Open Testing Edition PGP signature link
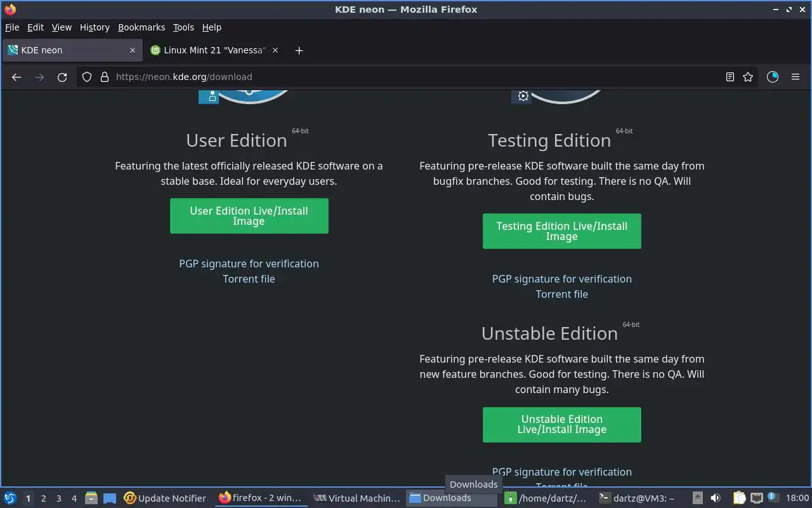Viewport: 812px width, 508px height. (x=561, y=279)
